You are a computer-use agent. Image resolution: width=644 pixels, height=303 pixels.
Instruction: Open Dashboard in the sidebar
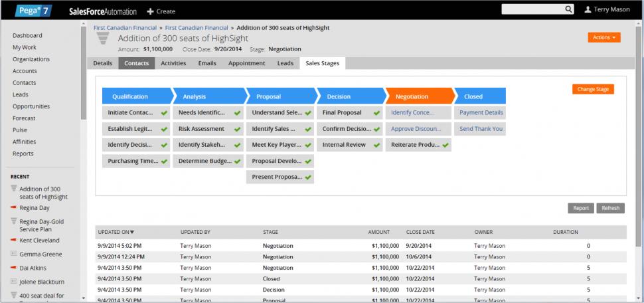(27, 35)
